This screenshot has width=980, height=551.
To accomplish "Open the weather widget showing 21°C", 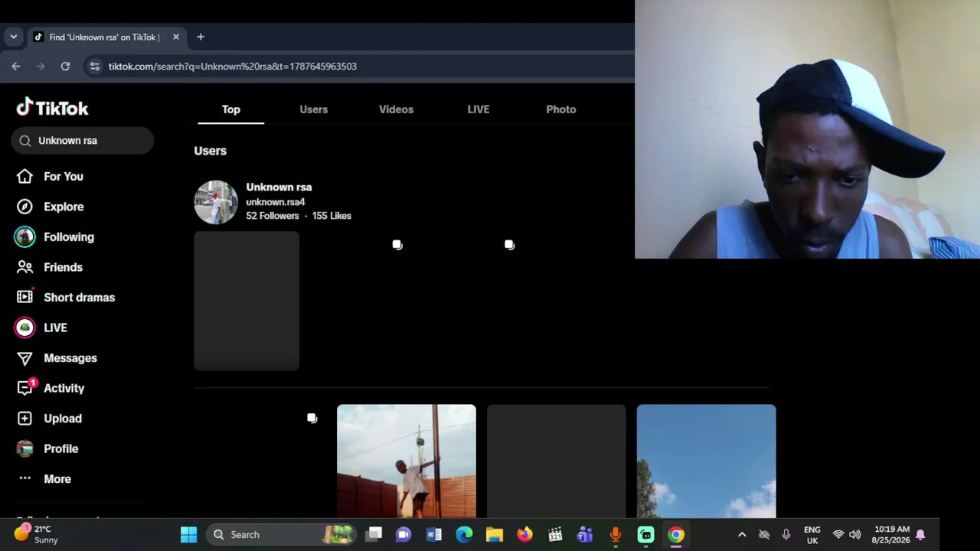I will point(37,534).
